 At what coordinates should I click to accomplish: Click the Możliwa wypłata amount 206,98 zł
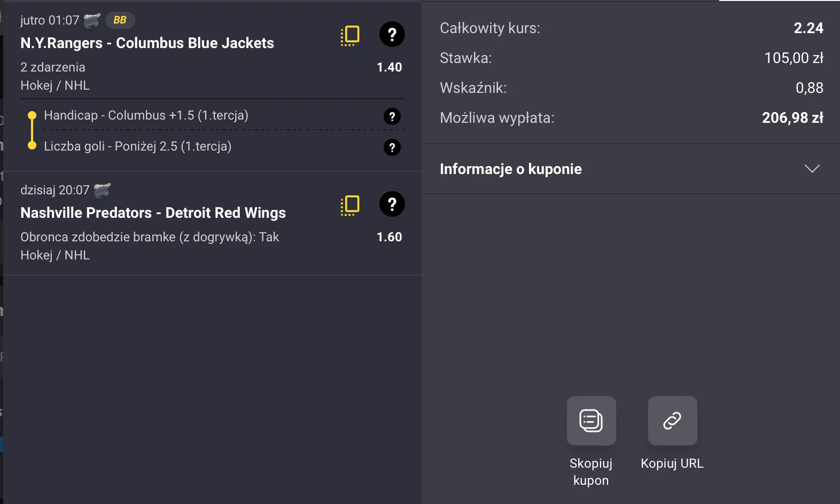click(x=794, y=117)
